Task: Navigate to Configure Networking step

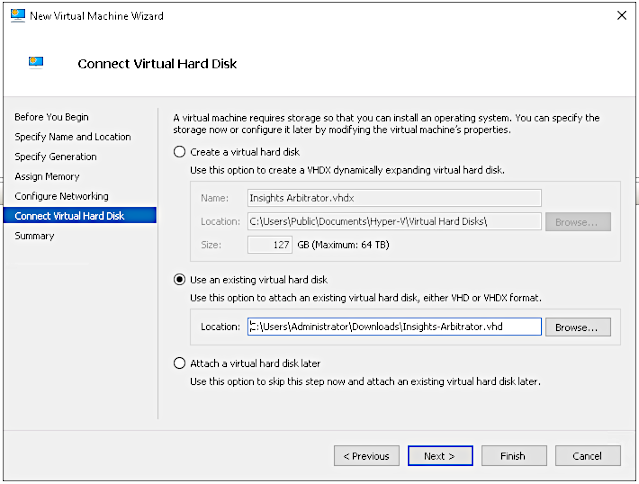Action: click(61, 196)
